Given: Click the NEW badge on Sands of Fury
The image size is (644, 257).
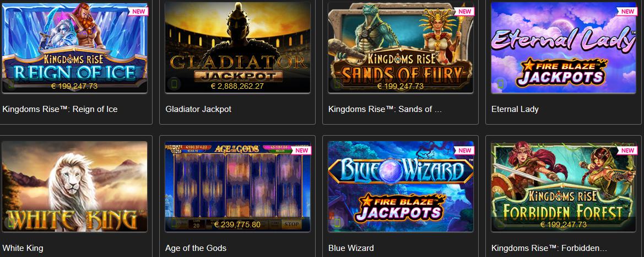Looking at the screenshot, I should point(464,11).
